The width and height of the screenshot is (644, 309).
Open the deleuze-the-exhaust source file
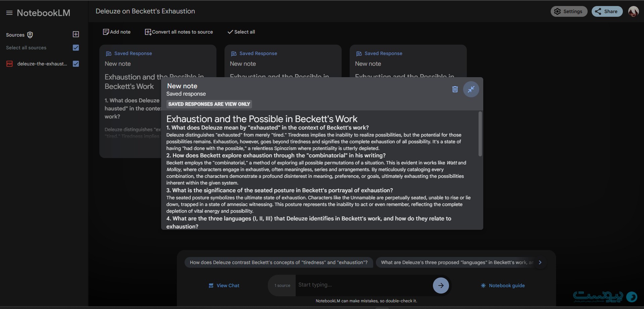42,64
